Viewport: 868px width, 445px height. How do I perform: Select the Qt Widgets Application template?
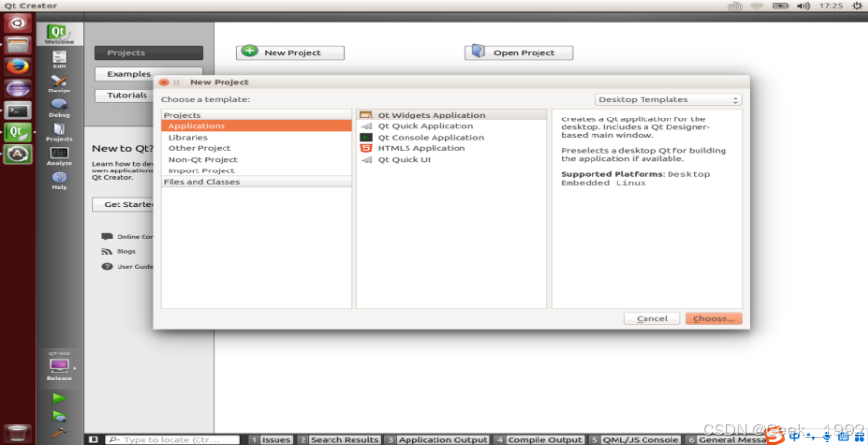click(x=451, y=115)
